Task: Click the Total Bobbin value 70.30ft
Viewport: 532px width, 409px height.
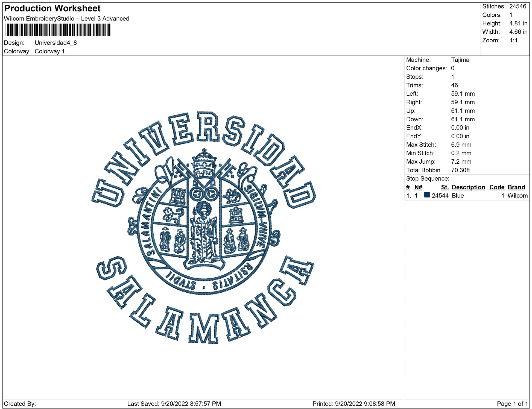Action: tap(460, 170)
